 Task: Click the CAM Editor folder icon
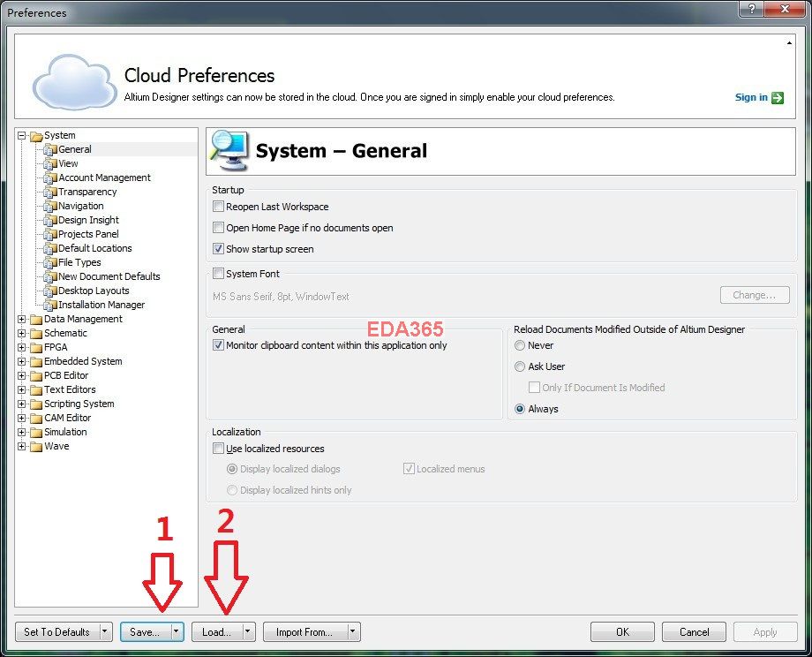[x=36, y=419]
